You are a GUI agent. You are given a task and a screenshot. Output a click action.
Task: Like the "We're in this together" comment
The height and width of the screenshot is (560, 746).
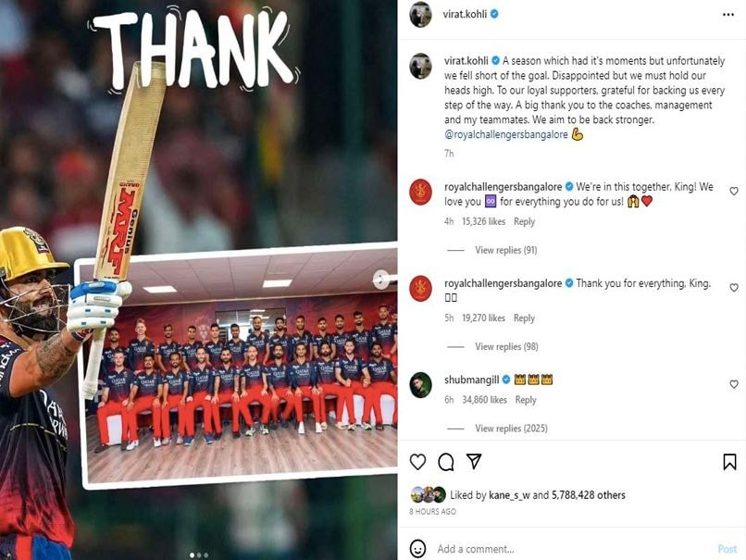pos(734,192)
